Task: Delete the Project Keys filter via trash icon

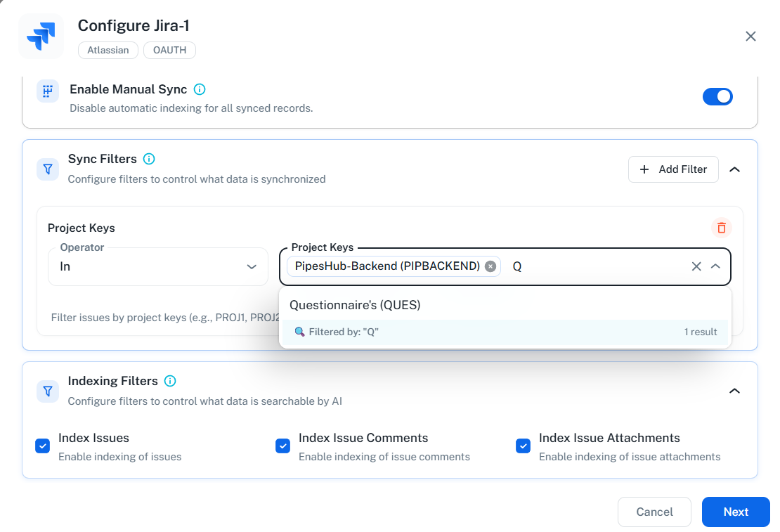Action: pyautogui.click(x=721, y=228)
